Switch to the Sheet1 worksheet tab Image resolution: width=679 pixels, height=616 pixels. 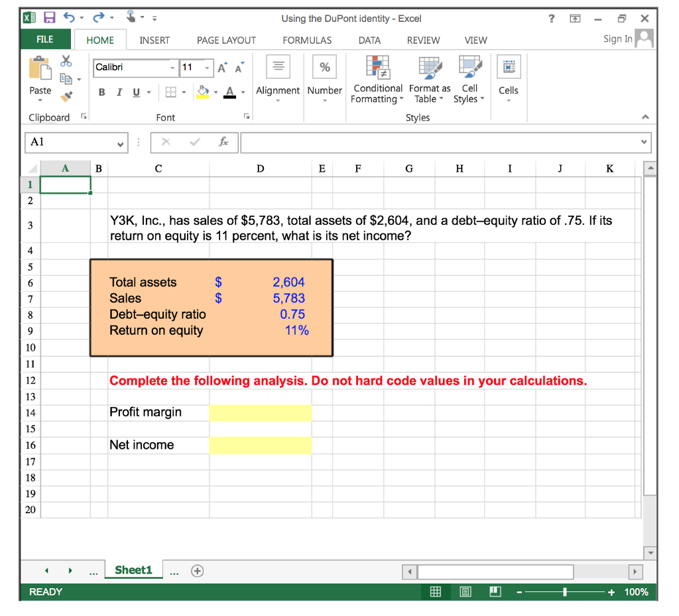coord(133,570)
